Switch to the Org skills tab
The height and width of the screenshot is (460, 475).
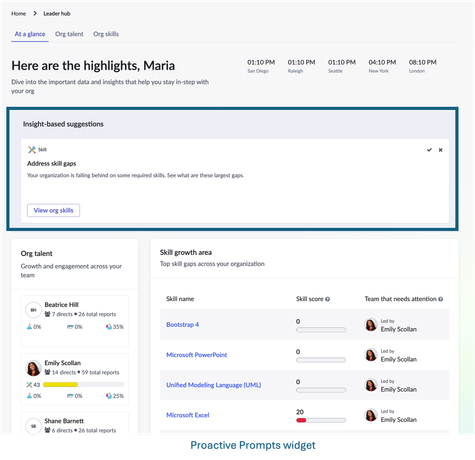(x=106, y=34)
